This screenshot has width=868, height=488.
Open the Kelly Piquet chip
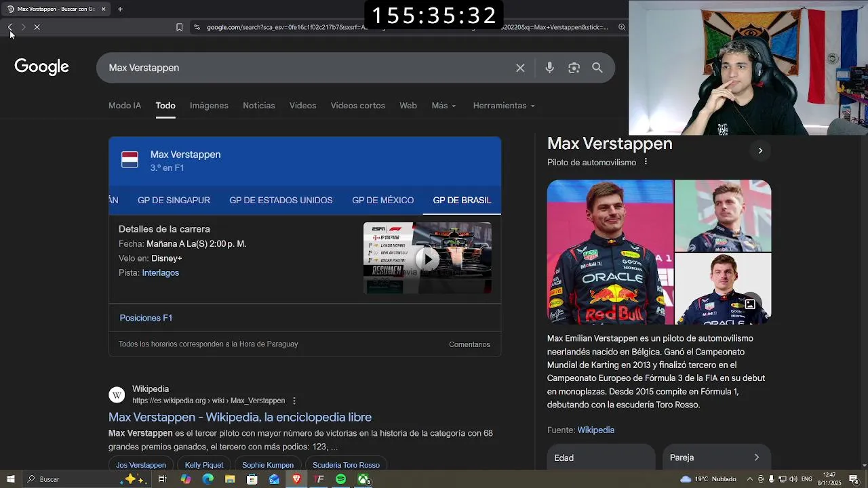pyautogui.click(x=204, y=465)
